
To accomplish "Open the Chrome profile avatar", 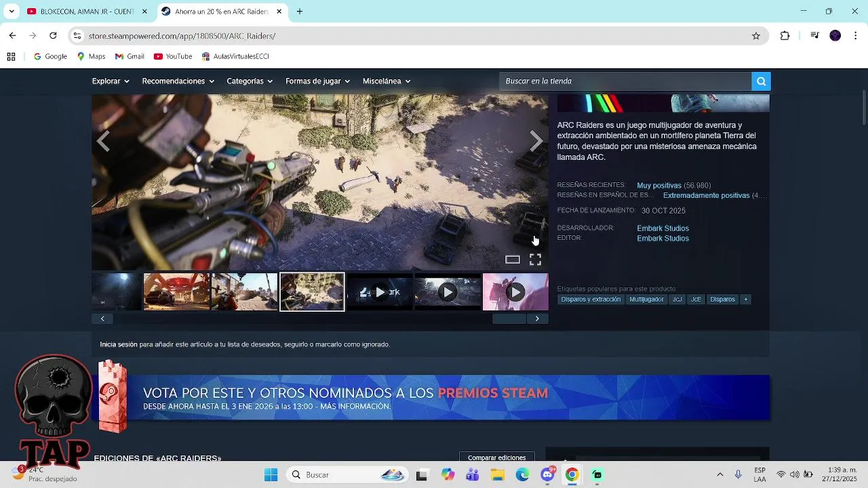I will point(835,36).
